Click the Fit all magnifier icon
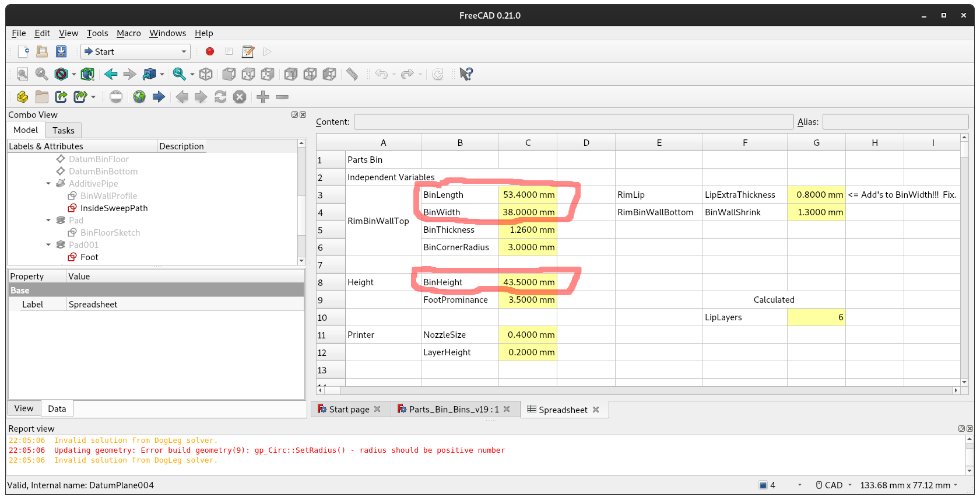 click(x=23, y=74)
